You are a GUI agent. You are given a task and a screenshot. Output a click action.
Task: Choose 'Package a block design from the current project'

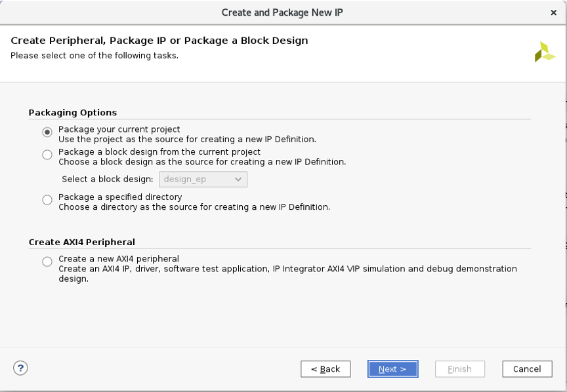pos(47,155)
